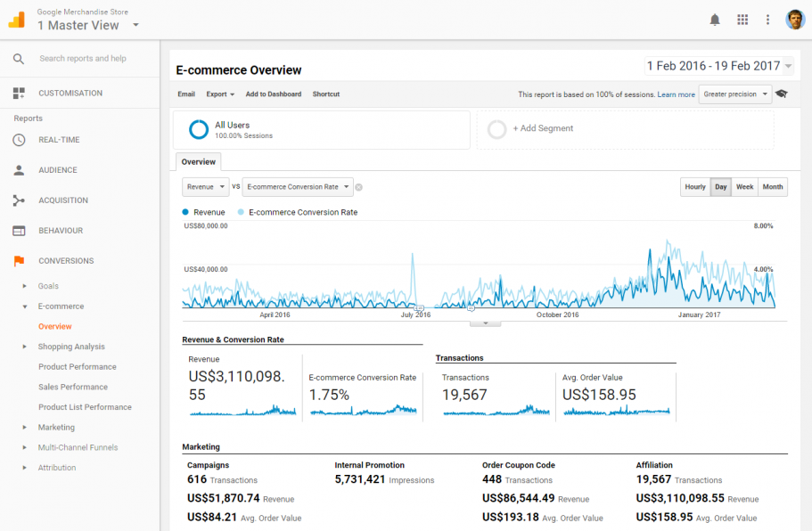Screen dimensions: 812x531
Task: Open the Customisation panel icon
Action: coord(20,93)
